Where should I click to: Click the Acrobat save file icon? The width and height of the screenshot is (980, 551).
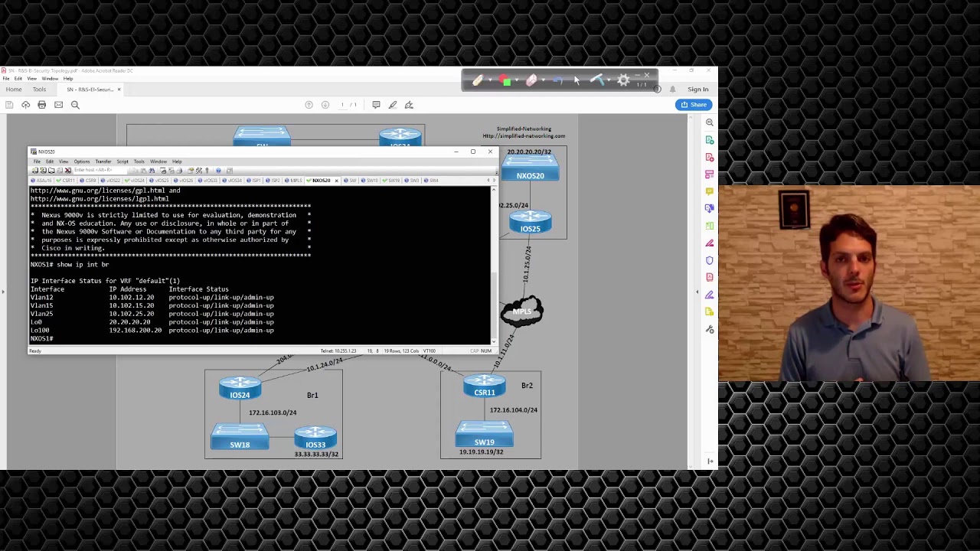pyautogui.click(x=9, y=105)
